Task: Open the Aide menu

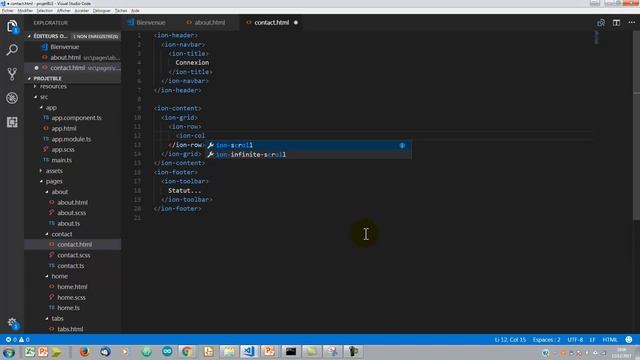Action: pyautogui.click(x=136, y=11)
